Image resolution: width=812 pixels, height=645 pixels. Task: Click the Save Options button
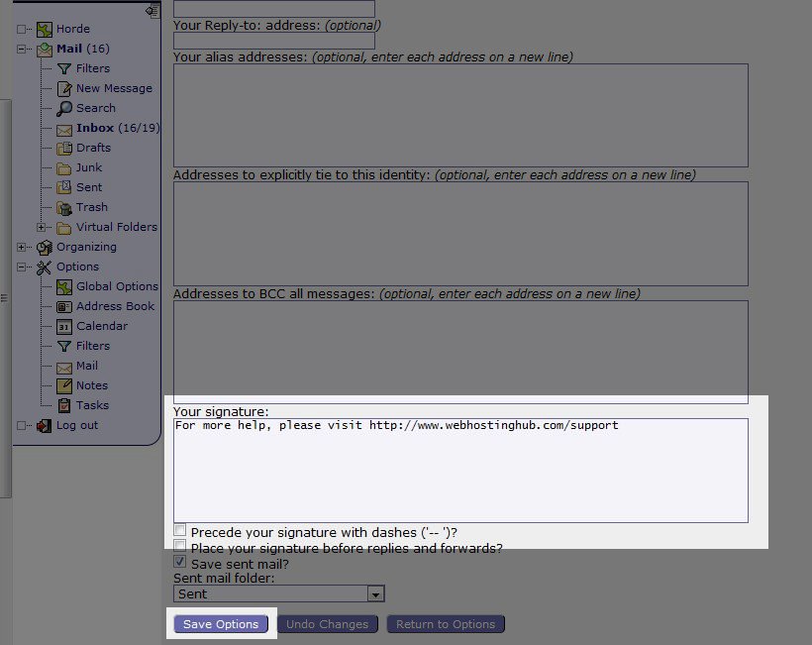(220, 624)
